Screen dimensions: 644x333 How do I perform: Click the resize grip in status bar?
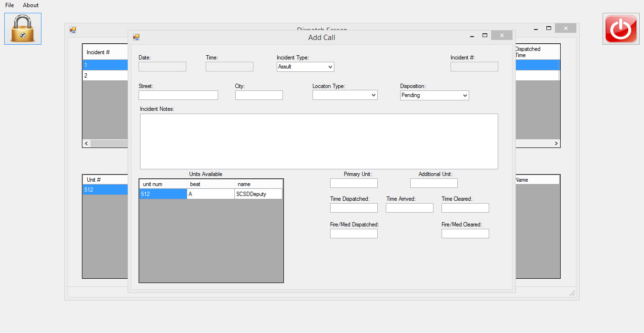572,294
